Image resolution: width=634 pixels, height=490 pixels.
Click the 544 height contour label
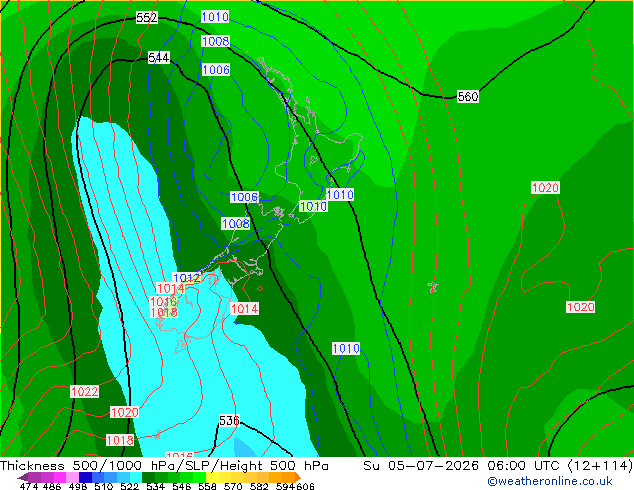[158, 57]
